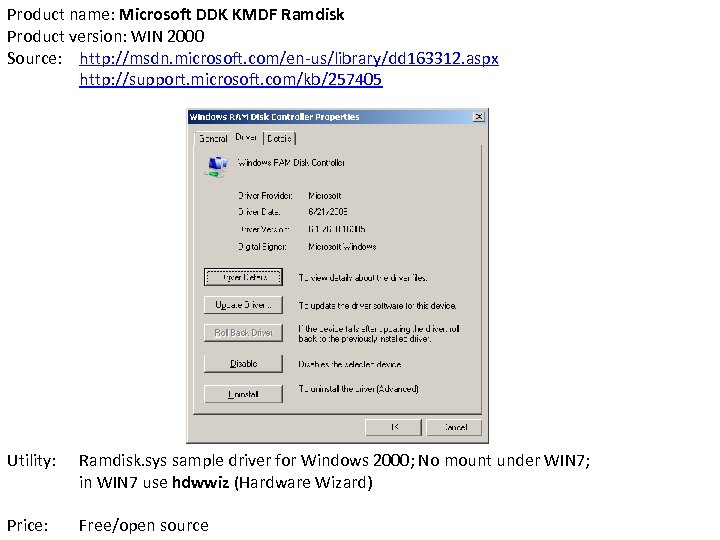
Task: Click the bold hdwwiz text
Action: pos(200,483)
